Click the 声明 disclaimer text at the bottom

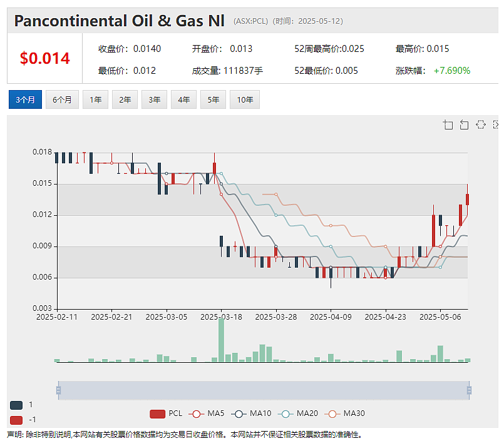(x=185, y=435)
